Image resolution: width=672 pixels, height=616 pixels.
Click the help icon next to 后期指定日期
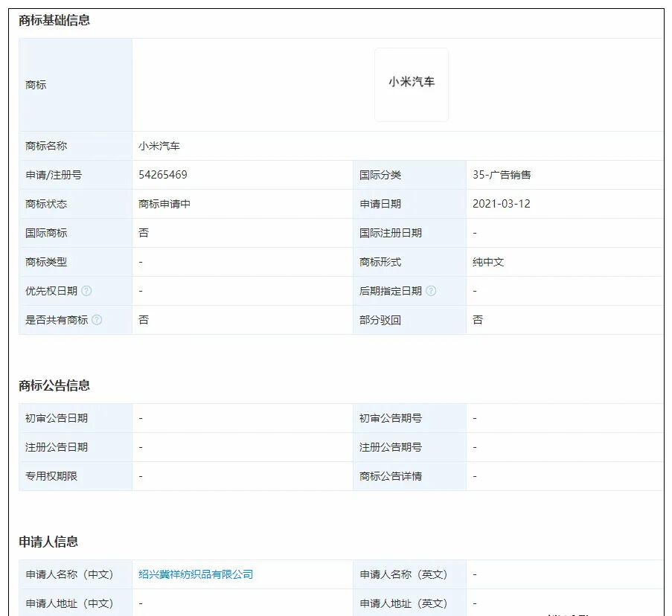coord(431,291)
